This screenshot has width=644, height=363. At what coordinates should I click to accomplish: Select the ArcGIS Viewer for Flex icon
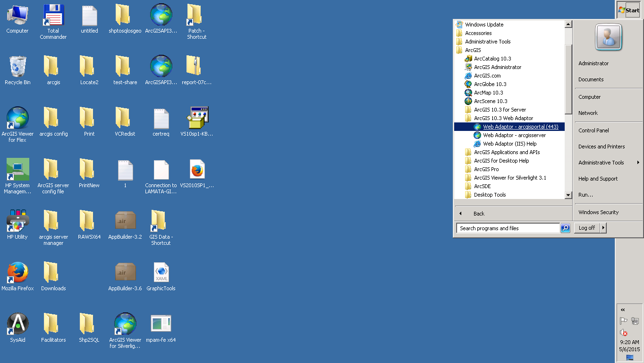click(17, 125)
